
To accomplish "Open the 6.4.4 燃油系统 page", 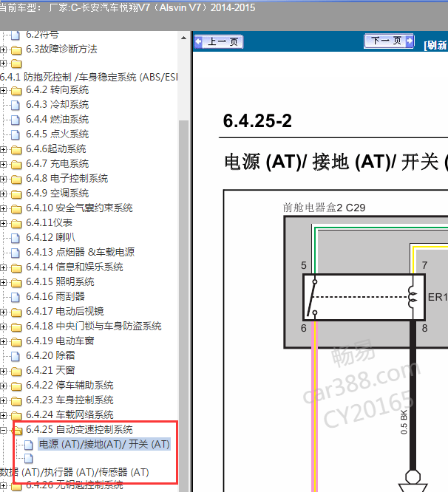I will click(58, 120).
